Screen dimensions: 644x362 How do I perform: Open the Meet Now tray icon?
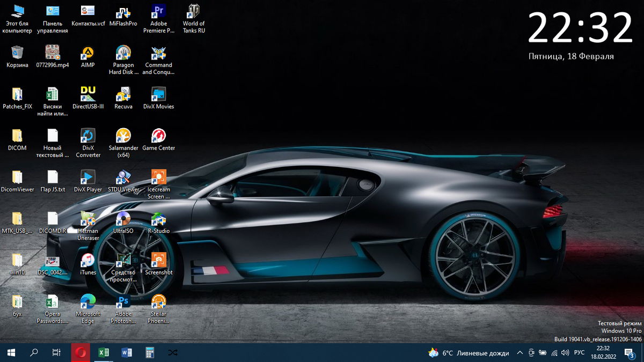pyautogui.click(x=531, y=353)
